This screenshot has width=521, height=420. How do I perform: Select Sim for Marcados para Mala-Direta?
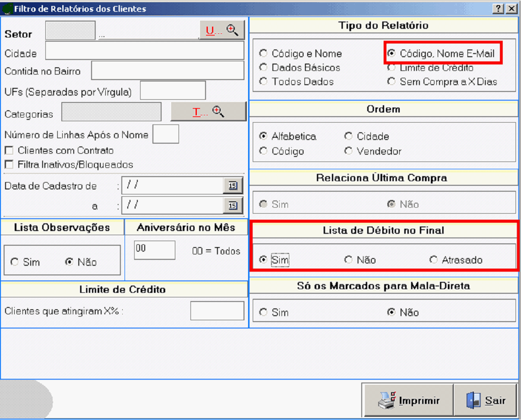pos(263,312)
